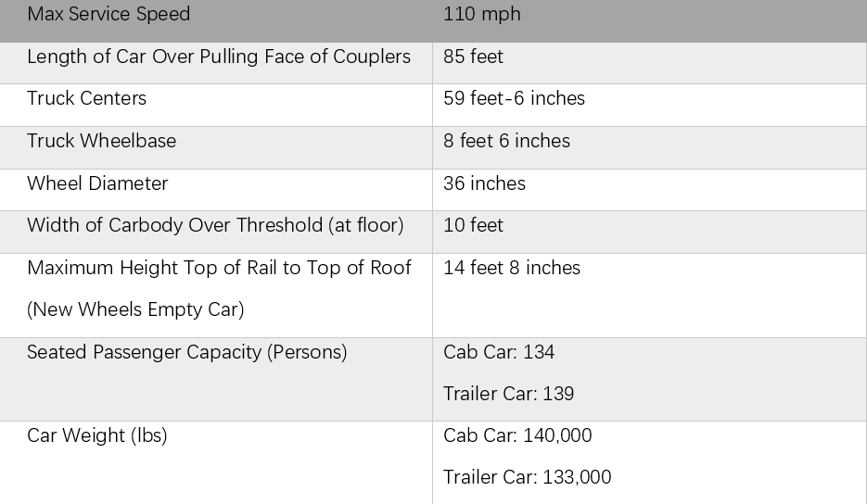
Task: Click the 85 feet value
Action: coord(473,57)
